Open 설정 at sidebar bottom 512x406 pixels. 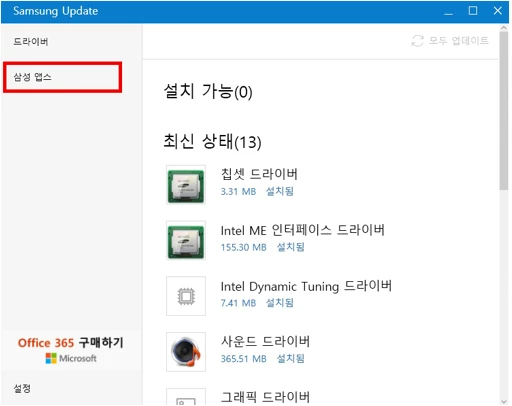22,388
